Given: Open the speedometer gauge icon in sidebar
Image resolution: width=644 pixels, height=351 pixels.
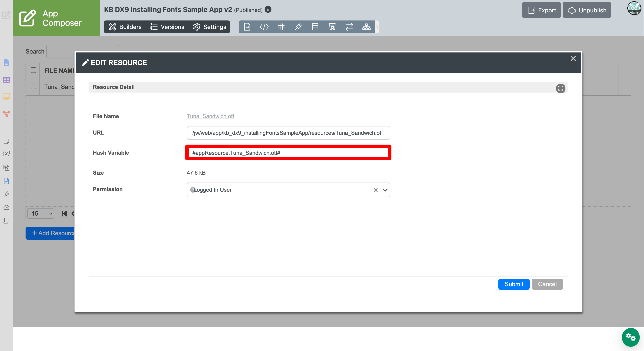Looking at the screenshot, I should coord(7,207).
